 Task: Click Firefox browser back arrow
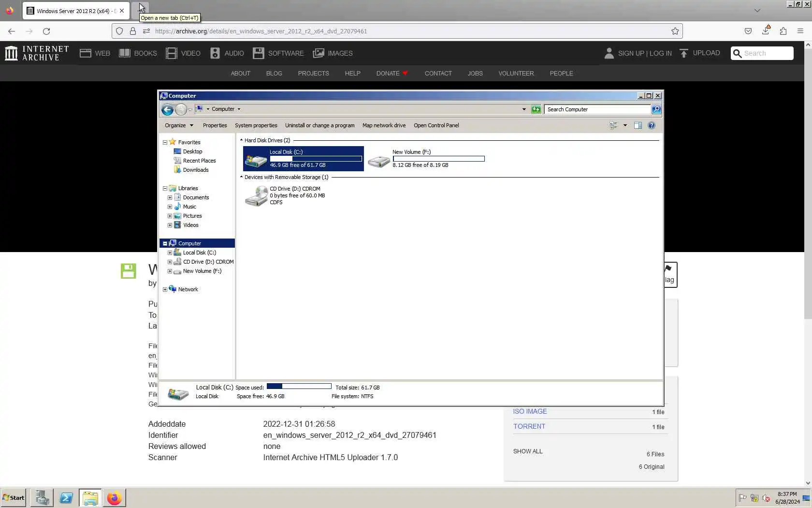12,31
